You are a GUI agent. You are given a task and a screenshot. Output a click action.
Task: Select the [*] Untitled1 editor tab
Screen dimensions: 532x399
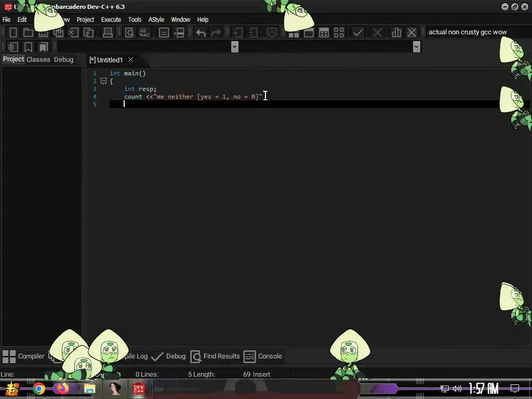pos(106,60)
